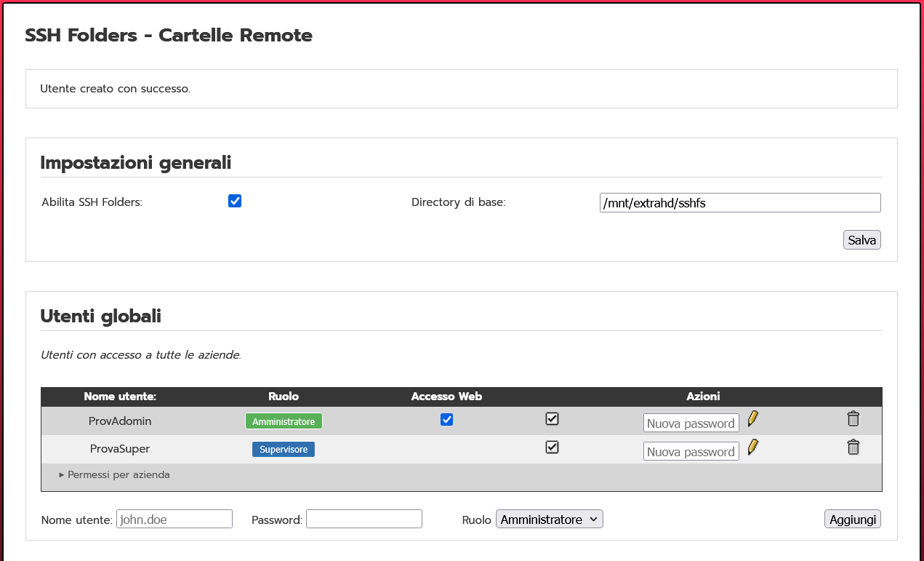This screenshot has height=561, width=924.
Task: Focus the Directory di base field
Action: pyautogui.click(x=739, y=203)
